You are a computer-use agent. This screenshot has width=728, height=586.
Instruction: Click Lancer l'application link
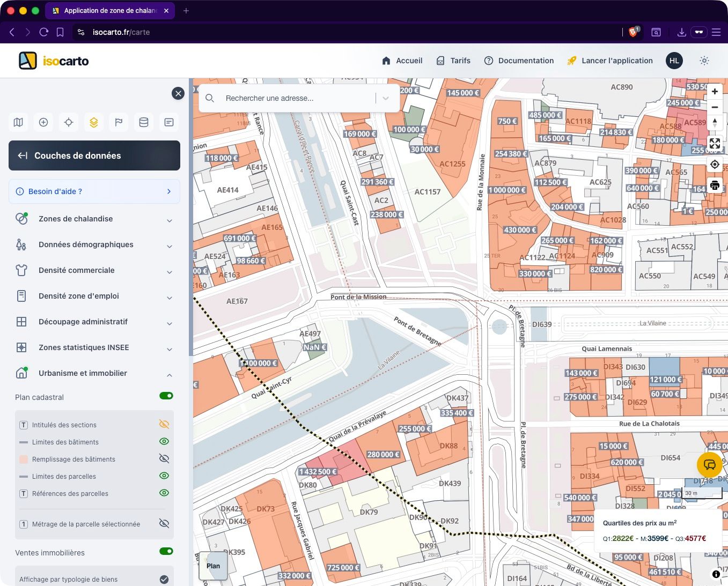point(610,61)
